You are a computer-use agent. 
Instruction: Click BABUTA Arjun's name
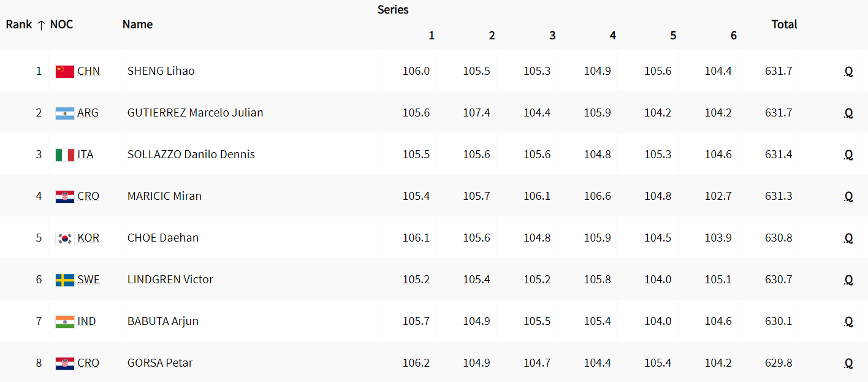[x=162, y=321]
